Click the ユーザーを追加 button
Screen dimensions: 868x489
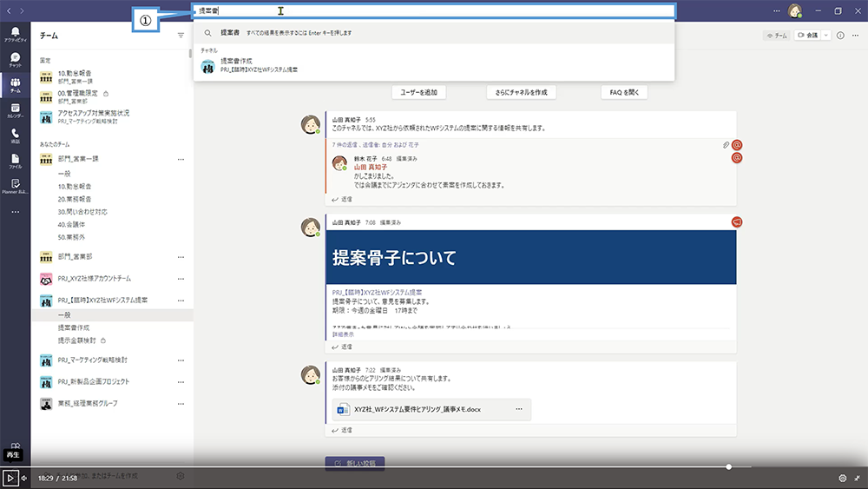tap(418, 92)
